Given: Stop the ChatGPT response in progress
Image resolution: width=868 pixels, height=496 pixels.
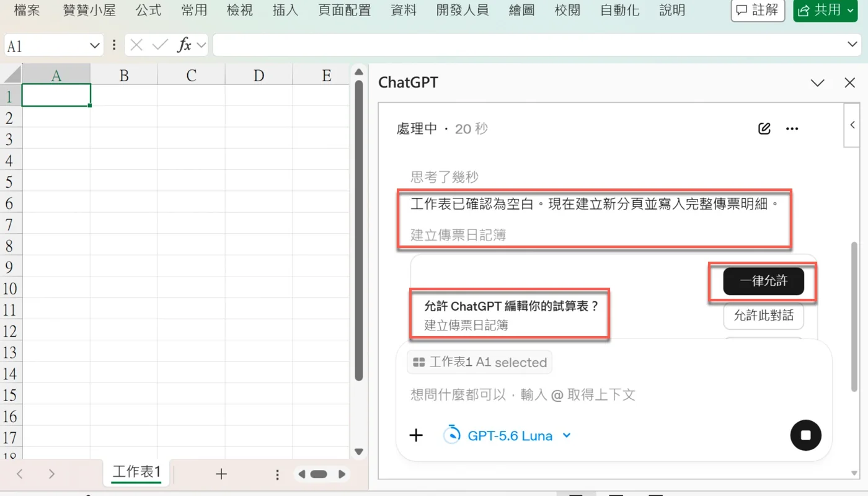Looking at the screenshot, I should [x=805, y=435].
